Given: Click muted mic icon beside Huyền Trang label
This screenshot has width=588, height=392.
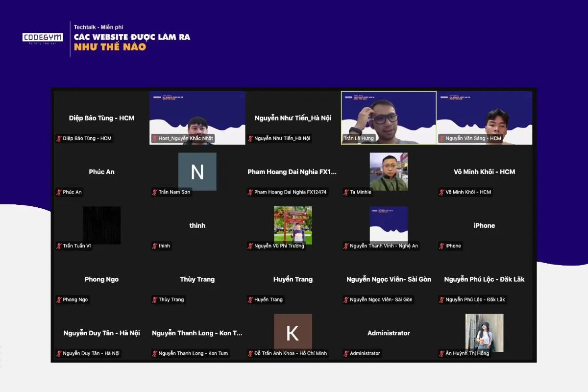Looking at the screenshot, I should tap(250, 299).
